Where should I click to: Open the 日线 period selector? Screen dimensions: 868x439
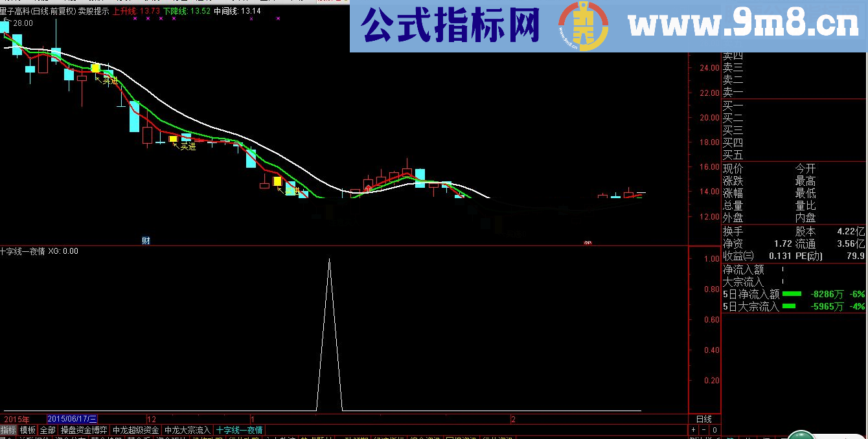click(705, 419)
